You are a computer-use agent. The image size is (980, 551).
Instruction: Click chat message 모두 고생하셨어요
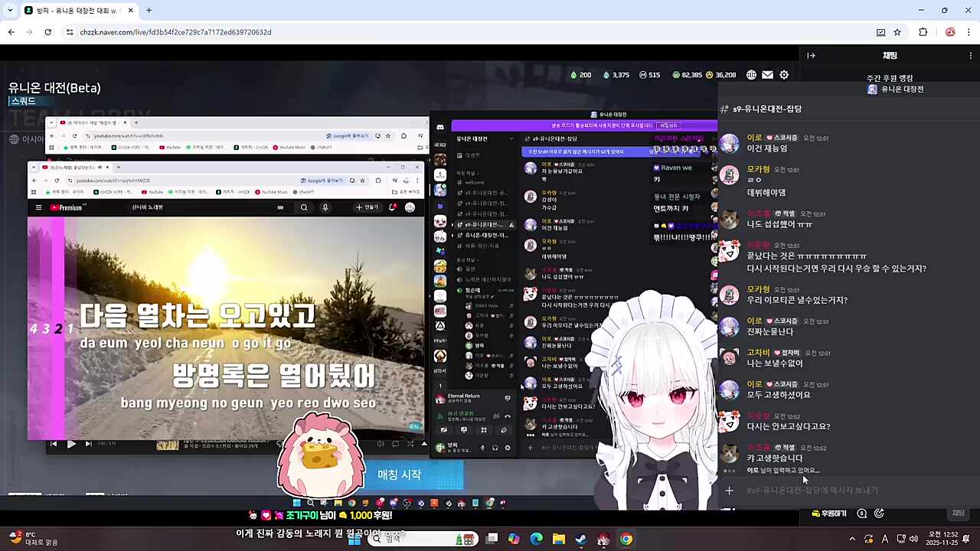(x=778, y=395)
